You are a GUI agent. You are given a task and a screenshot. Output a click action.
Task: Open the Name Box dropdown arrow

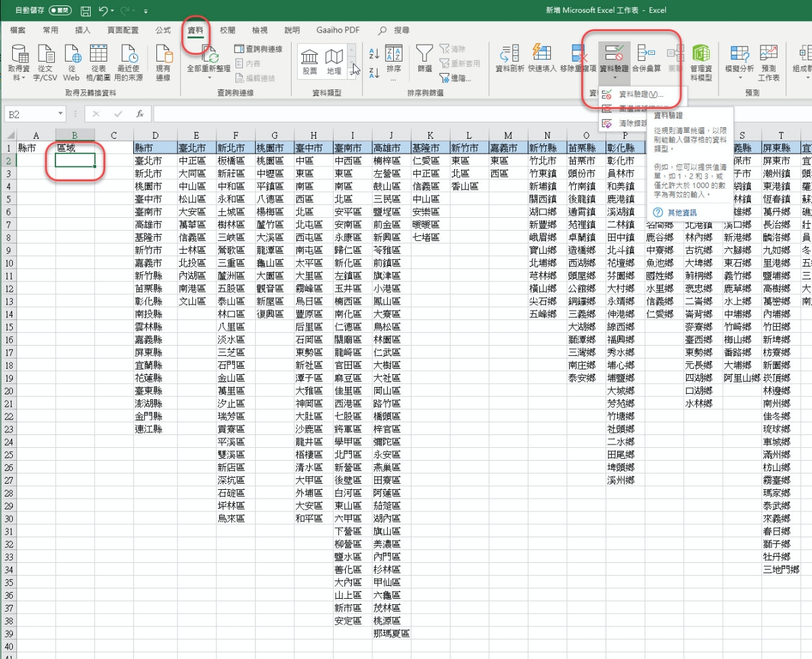pyautogui.click(x=61, y=114)
